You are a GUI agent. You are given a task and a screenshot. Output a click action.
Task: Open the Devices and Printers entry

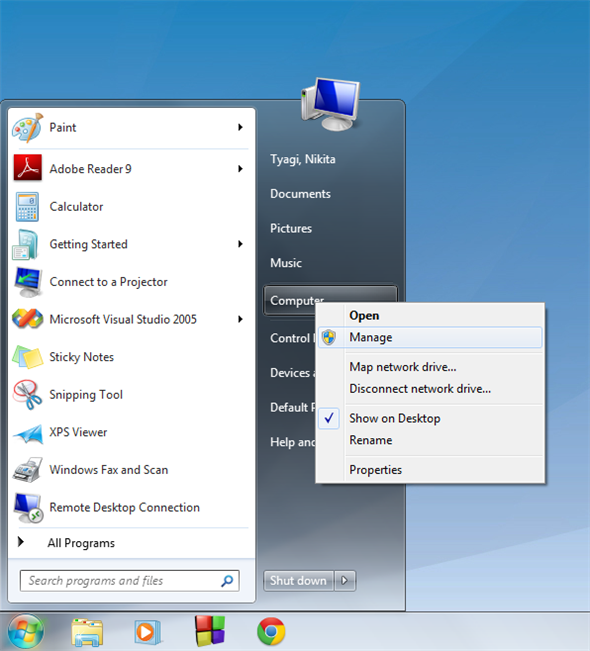click(x=292, y=373)
